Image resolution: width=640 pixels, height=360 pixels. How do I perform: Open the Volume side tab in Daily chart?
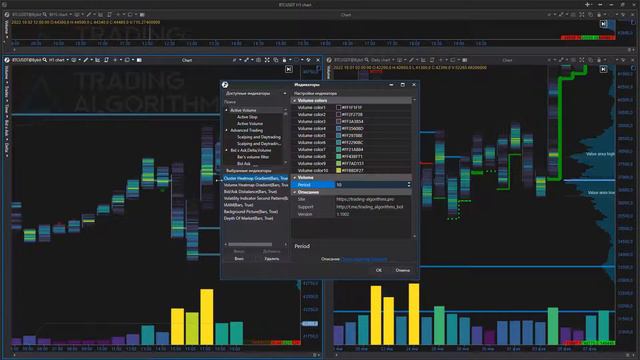[329, 72]
